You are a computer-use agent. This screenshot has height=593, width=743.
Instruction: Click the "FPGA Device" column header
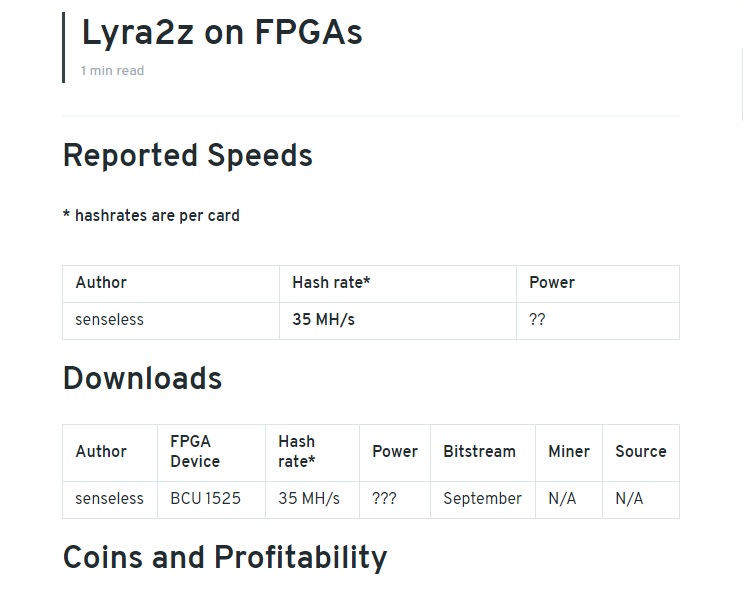[195, 451]
